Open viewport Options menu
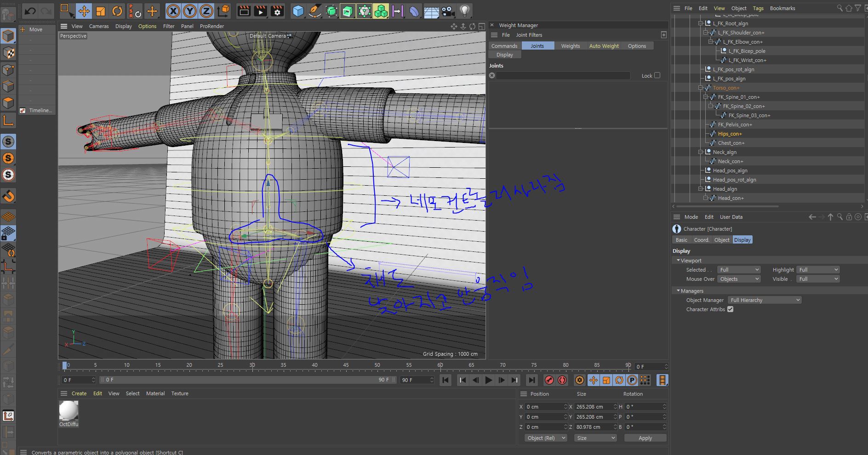The image size is (868, 455). pyautogui.click(x=147, y=26)
